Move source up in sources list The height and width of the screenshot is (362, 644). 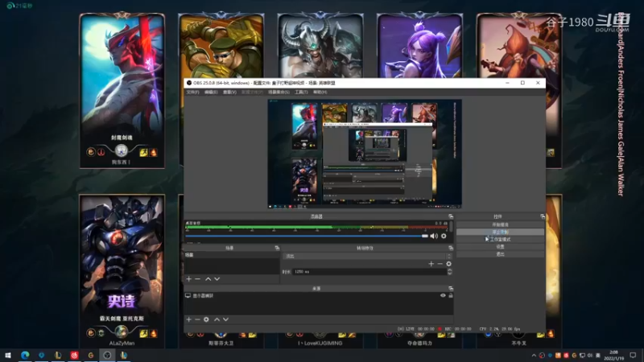click(217, 319)
